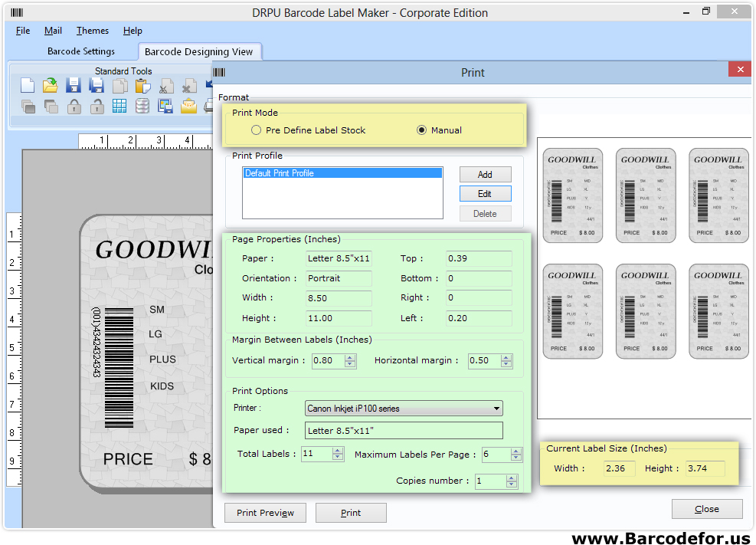The image size is (756, 545).
Task: Decrease the Horizontal margin value
Action: 506,364
